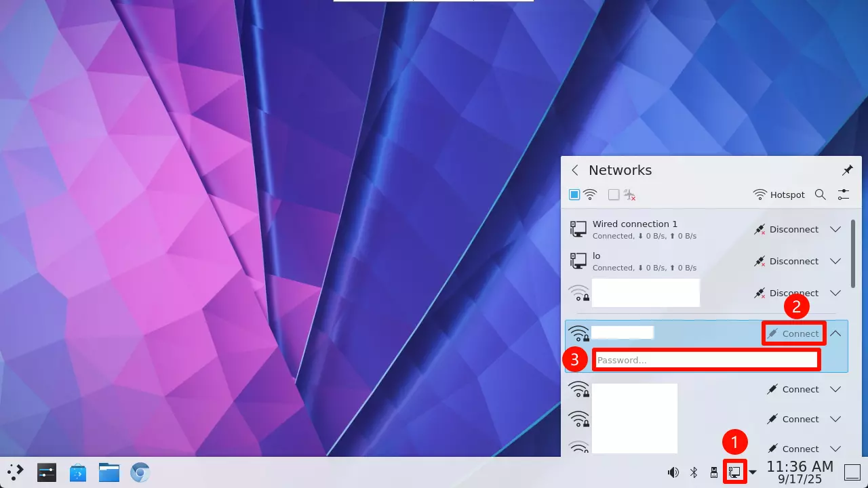Disable Wi-Fi using the checked Wi-Fi checkbox

pos(574,195)
